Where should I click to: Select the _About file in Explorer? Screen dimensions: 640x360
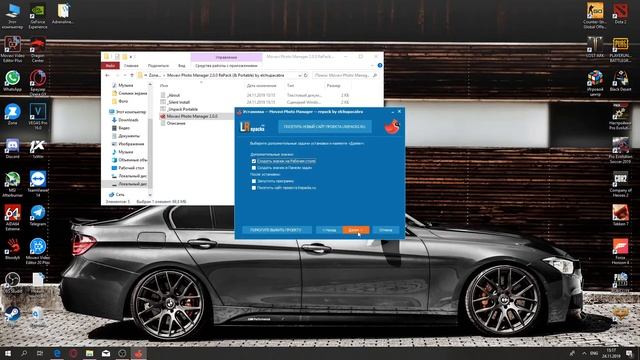tap(173, 95)
